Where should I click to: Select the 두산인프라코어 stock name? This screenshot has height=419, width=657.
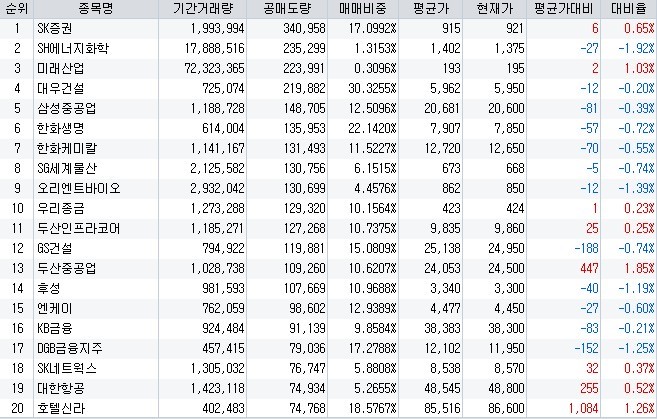coord(79,228)
